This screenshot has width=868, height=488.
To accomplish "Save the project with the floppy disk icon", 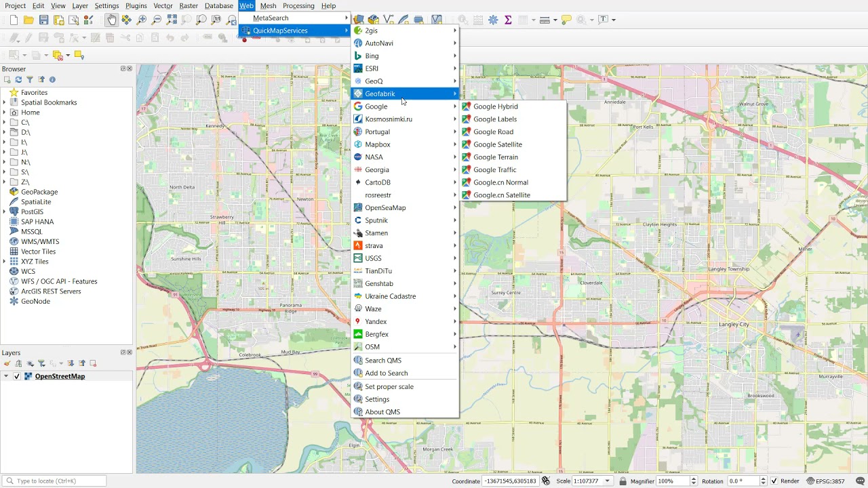I will click(x=43, y=20).
